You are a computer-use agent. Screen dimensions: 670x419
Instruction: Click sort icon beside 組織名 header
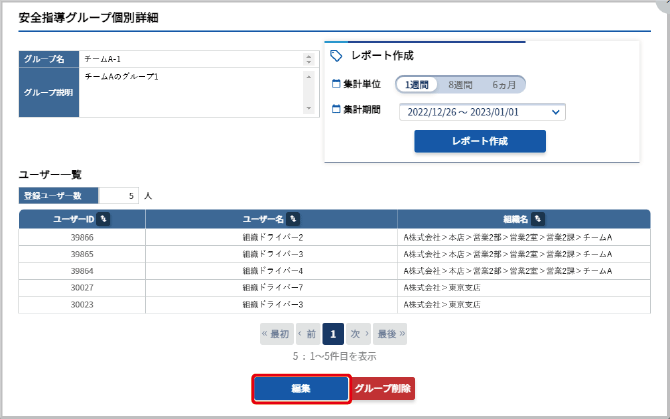tap(538, 218)
